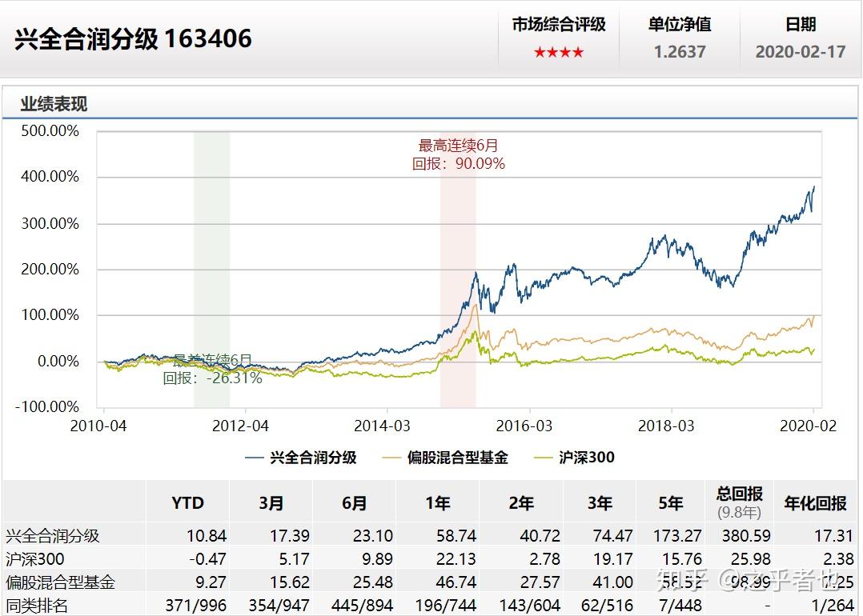Click the 总回报 (9.8年) column header
The height and width of the screenshot is (616, 863).
click(739, 502)
